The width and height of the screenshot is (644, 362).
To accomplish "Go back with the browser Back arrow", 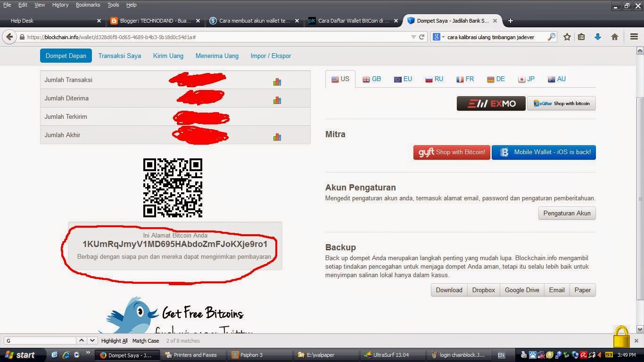I will [10, 37].
